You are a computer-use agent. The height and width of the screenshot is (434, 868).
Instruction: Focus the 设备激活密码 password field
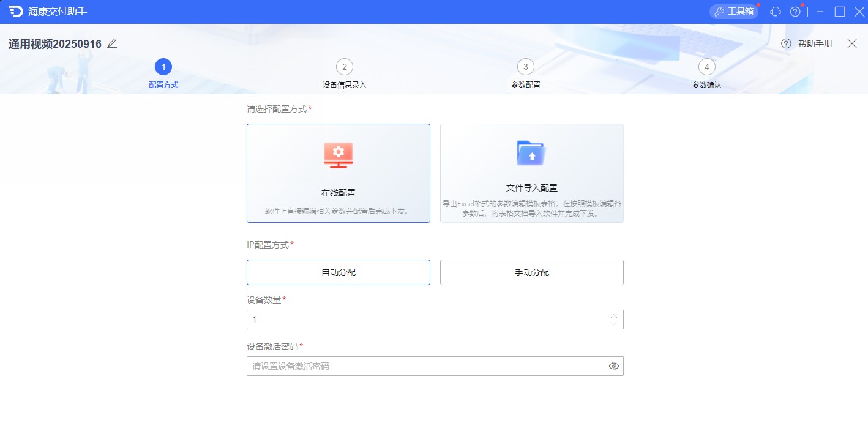428,365
